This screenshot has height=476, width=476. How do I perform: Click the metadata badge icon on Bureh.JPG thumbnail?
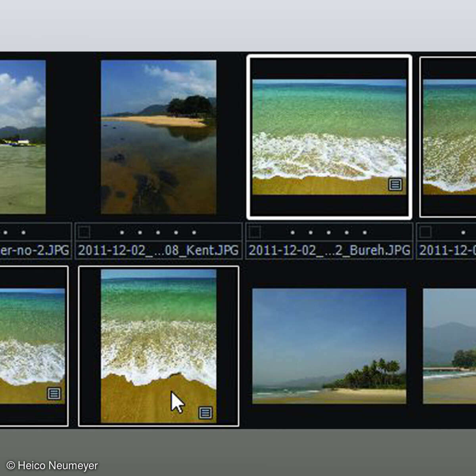coord(395,185)
